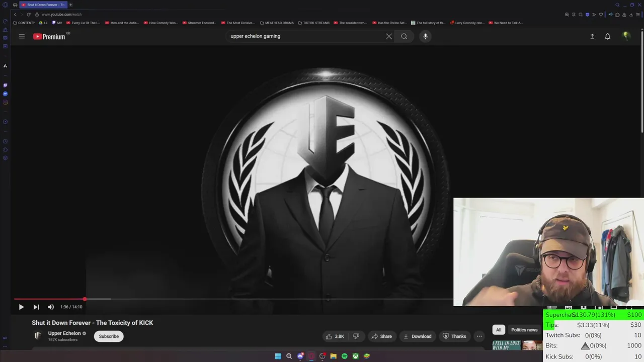Switch to 'Shut it Down Forever' tab

point(43,5)
